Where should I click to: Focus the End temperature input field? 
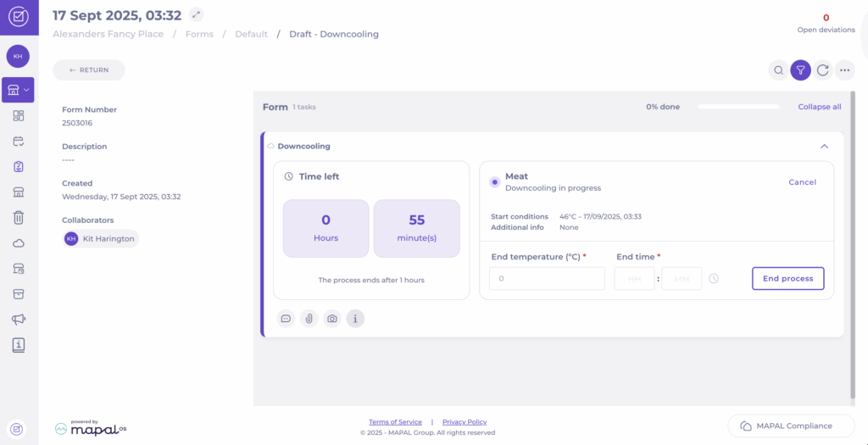coord(547,278)
